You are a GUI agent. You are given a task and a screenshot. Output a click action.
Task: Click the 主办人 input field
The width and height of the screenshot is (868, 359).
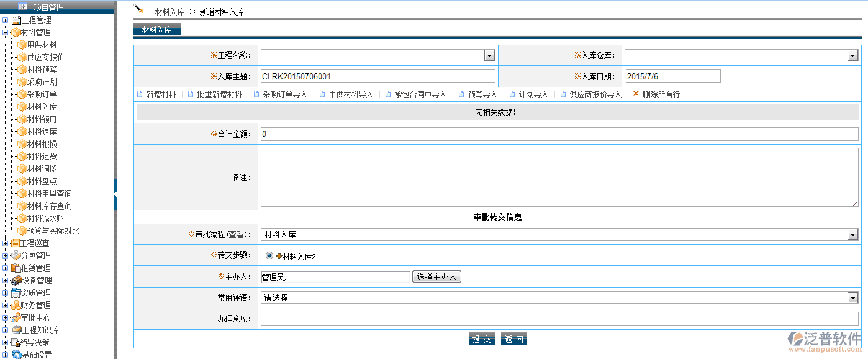tap(335, 277)
